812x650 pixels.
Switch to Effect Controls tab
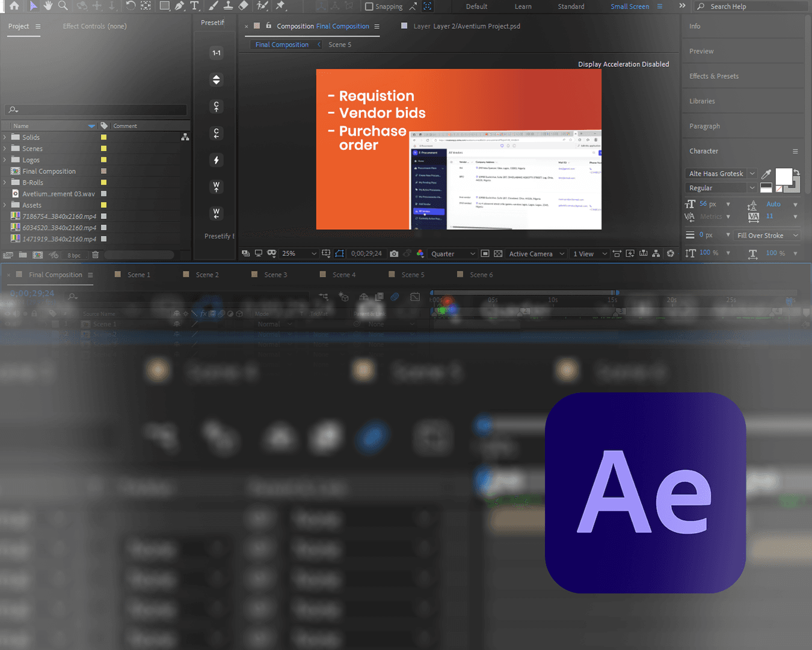[x=94, y=26]
